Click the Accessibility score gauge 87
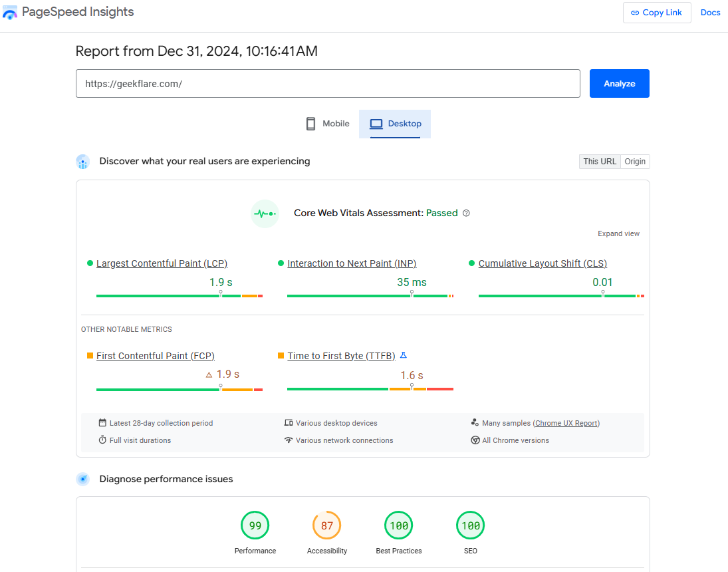Image resolution: width=728 pixels, height=572 pixels. 327,525
